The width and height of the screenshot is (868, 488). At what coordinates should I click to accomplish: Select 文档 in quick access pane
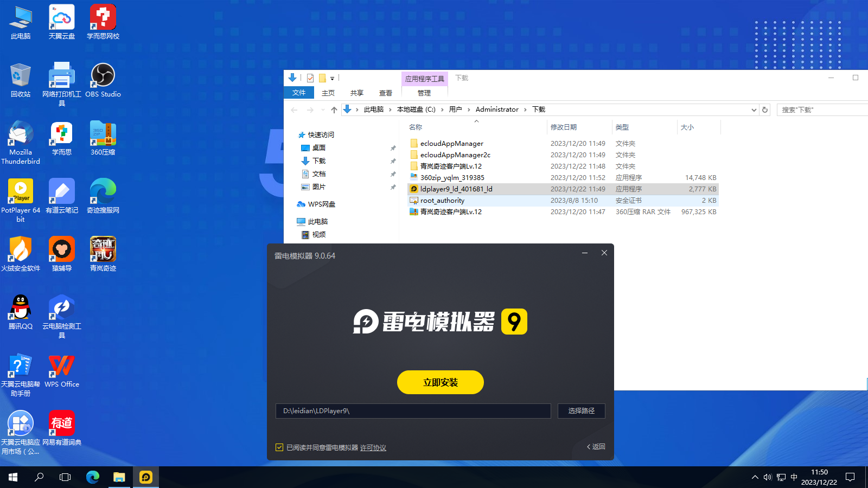[x=319, y=174]
